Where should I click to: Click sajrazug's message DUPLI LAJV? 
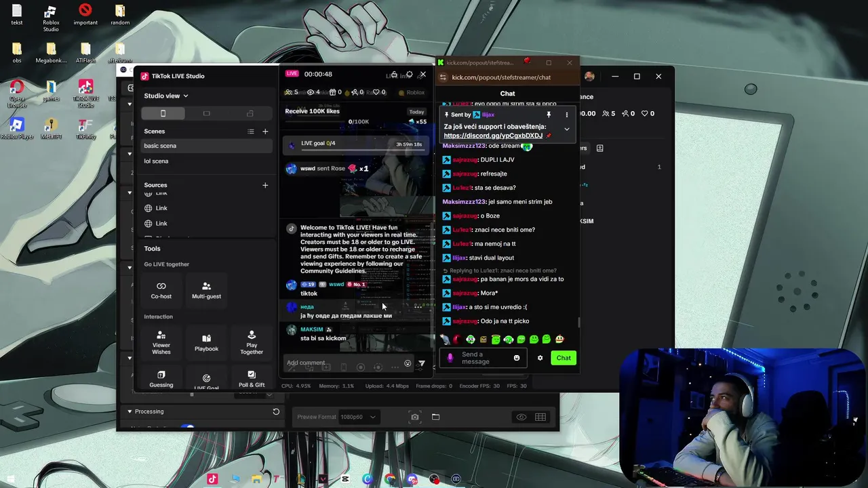pyautogui.click(x=497, y=160)
